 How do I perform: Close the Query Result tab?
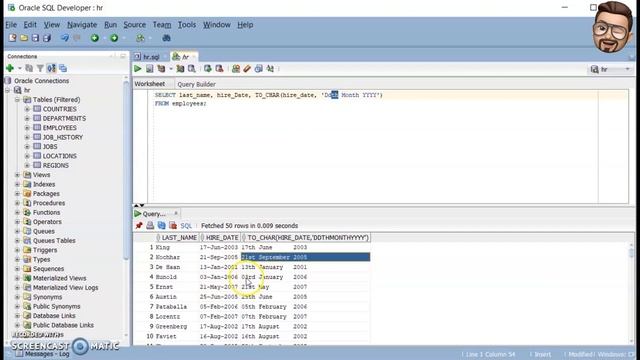(176, 213)
